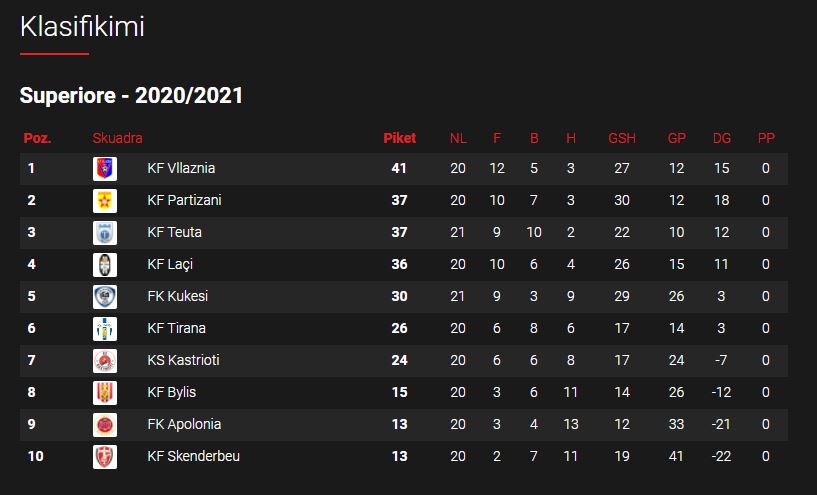Image resolution: width=817 pixels, height=495 pixels.
Task: Select the KF Skenderbeu team name
Action: (193, 457)
